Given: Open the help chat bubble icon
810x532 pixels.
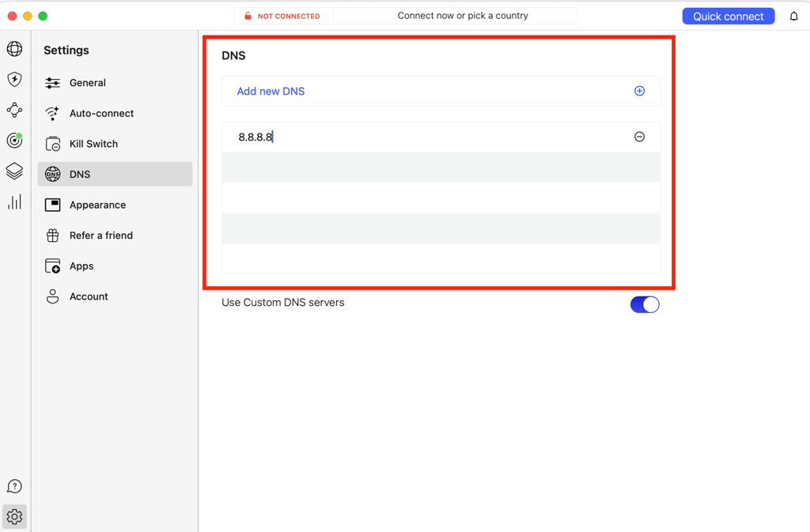Looking at the screenshot, I should pos(14,486).
